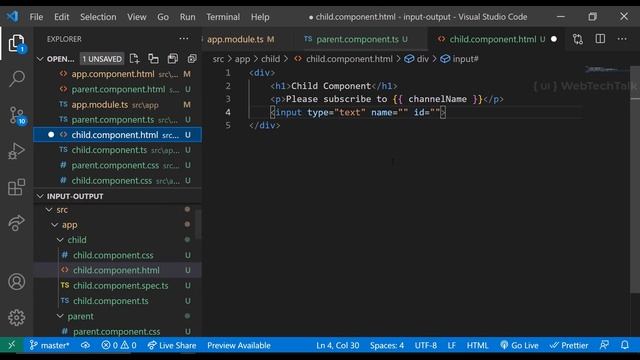Screen dimensions: 640x360
Task: Open the File menu
Action: tap(36, 17)
